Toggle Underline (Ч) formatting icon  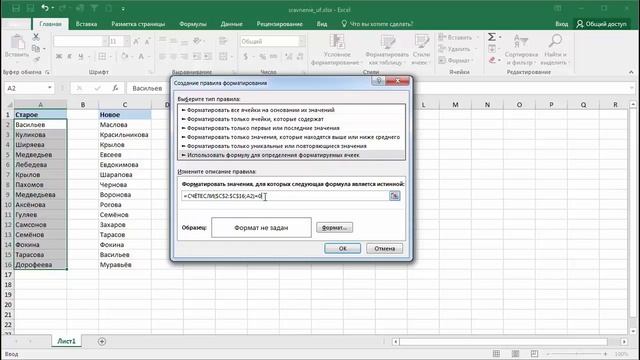tap(81, 56)
